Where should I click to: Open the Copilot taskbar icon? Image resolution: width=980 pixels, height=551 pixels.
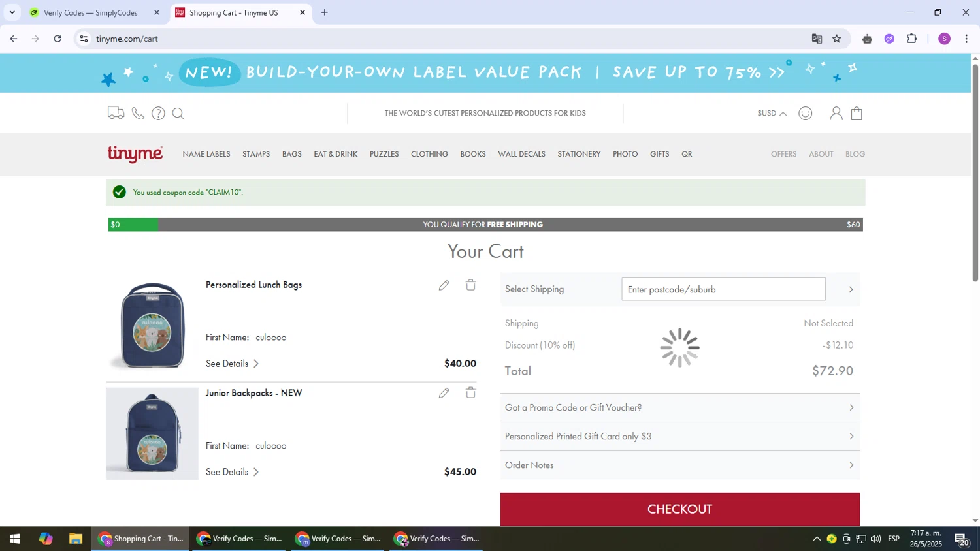(45, 539)
